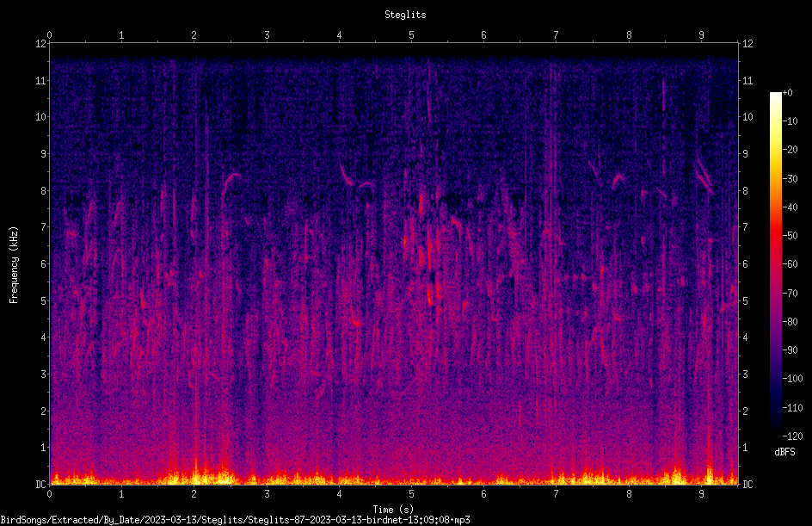Click the 10 kHz label on the right axis
The width and height of the screenshot is (812, 526).
(747, 117)
